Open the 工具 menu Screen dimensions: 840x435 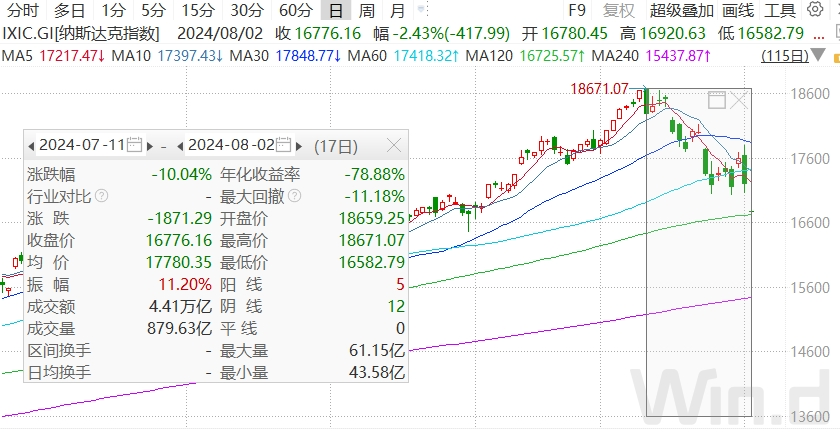(780, 10)
